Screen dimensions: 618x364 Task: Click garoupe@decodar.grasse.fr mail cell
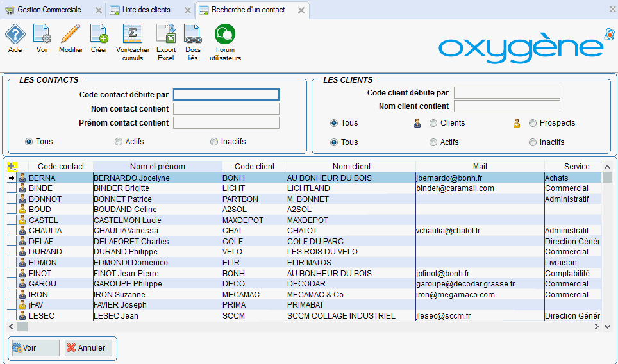tap(480, 284)
